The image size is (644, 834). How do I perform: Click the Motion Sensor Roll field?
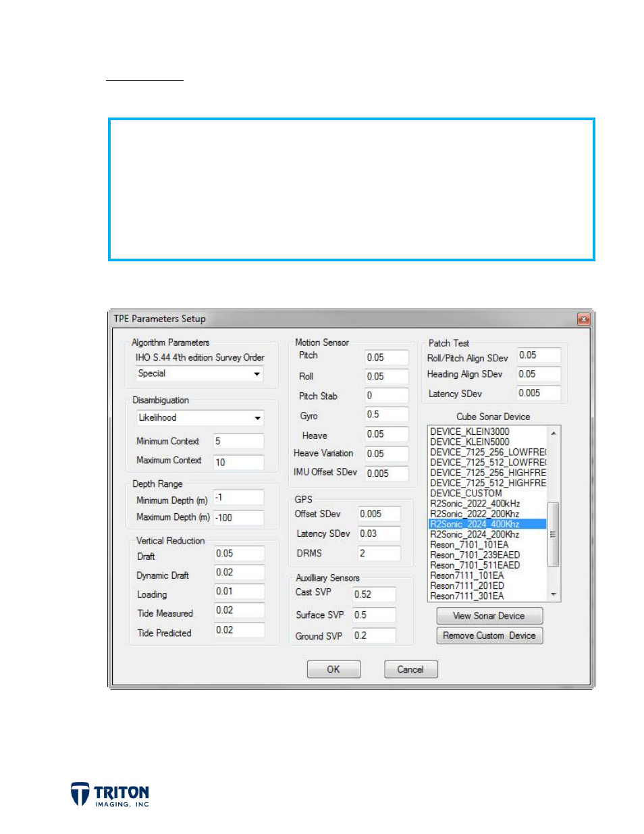click(x=387, y=376)
